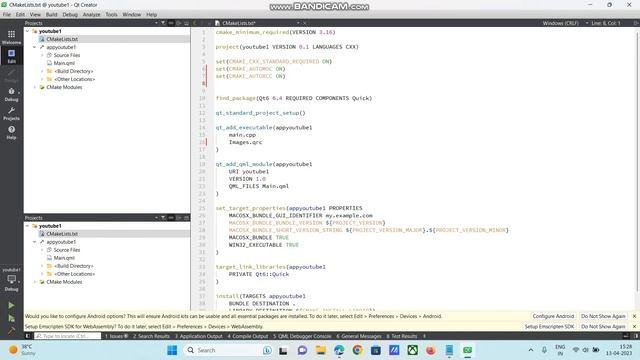The width and height of the screenshot is (640, 360).
Task: Select Main.qml in upper project tree
Action: coord(64,63)
